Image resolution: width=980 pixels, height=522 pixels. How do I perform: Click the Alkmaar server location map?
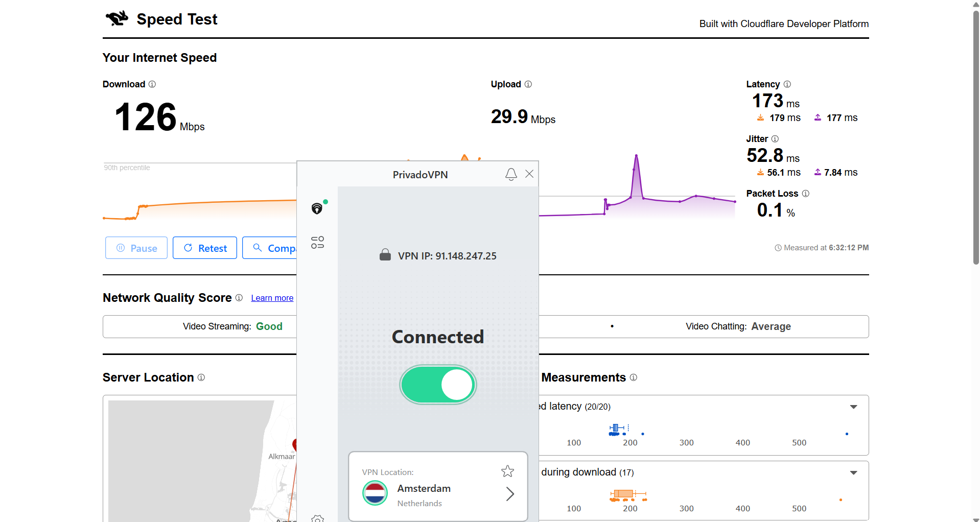tap(202, 461)
